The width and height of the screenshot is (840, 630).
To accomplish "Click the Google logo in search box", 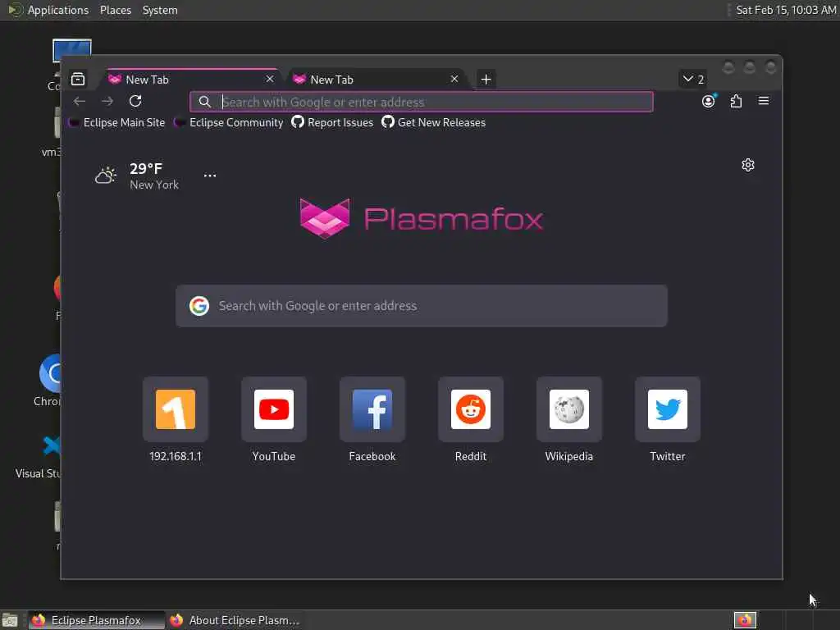I will pos(199,306).
